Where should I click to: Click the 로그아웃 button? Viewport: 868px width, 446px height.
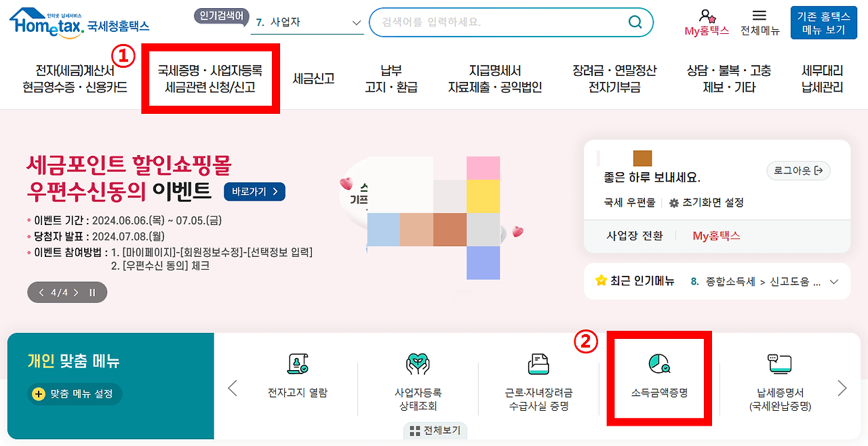click(797, 171)
